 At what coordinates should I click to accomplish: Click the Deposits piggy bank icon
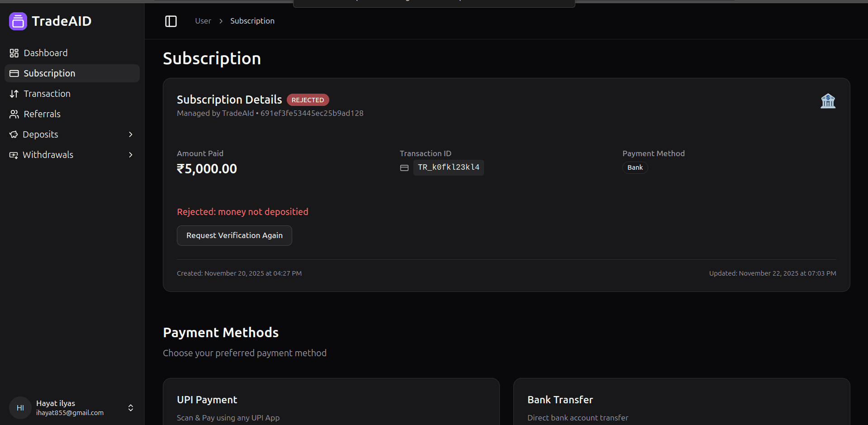click(14, 134)
